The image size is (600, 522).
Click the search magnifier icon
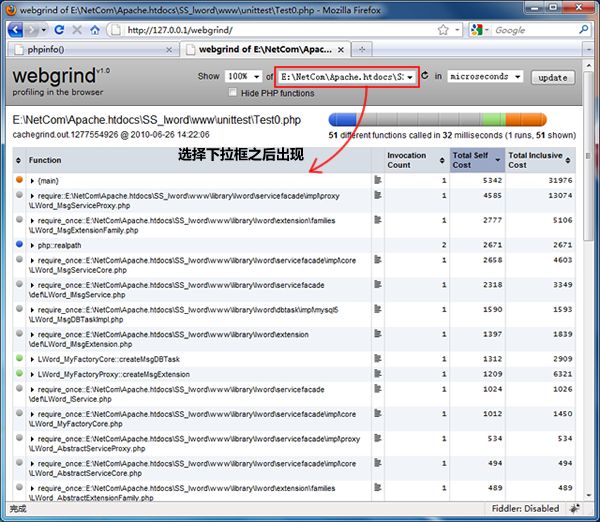coord(584,29)
